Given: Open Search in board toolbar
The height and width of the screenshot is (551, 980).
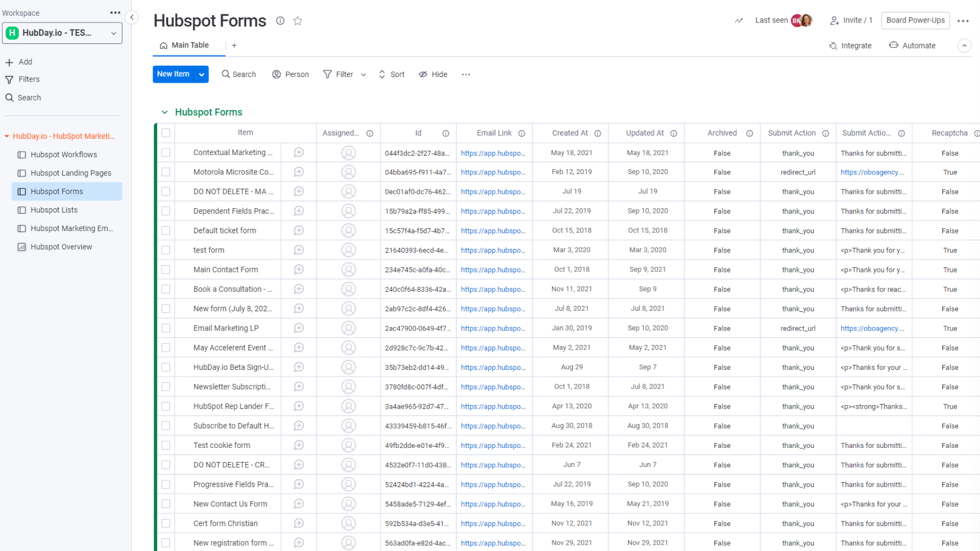Looking at the screenshot, I should tap(239, 74).
